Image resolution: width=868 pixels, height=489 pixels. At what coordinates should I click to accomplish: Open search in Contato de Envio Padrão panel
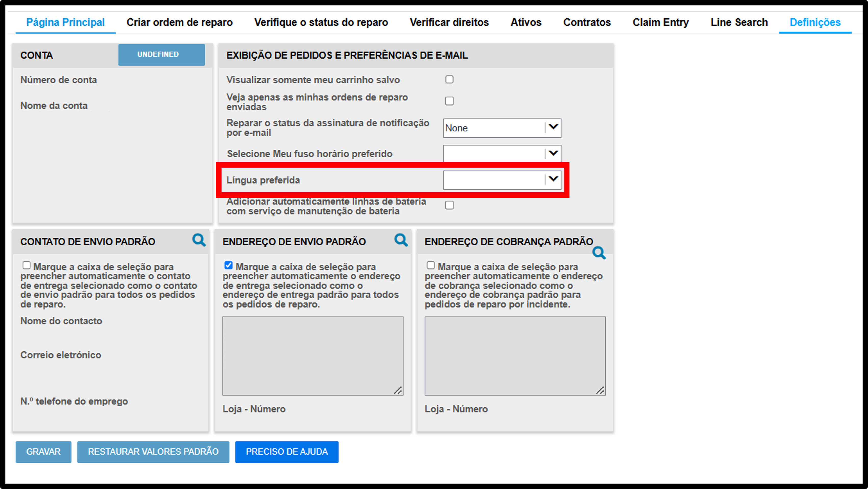coord(199,240)
